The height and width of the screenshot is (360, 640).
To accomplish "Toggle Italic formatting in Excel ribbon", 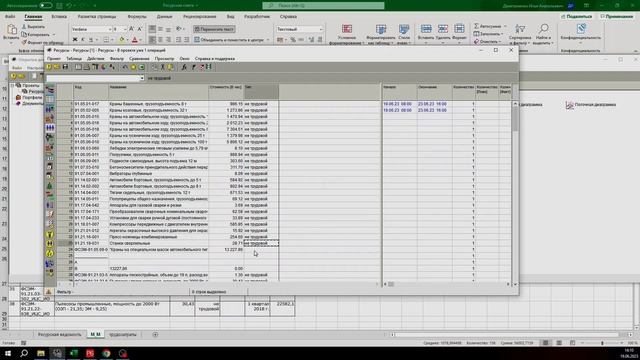I will (83, 40).
